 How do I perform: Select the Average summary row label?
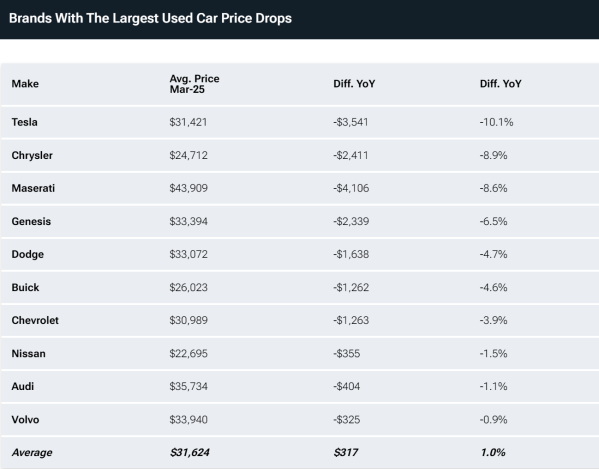[32, 453]
